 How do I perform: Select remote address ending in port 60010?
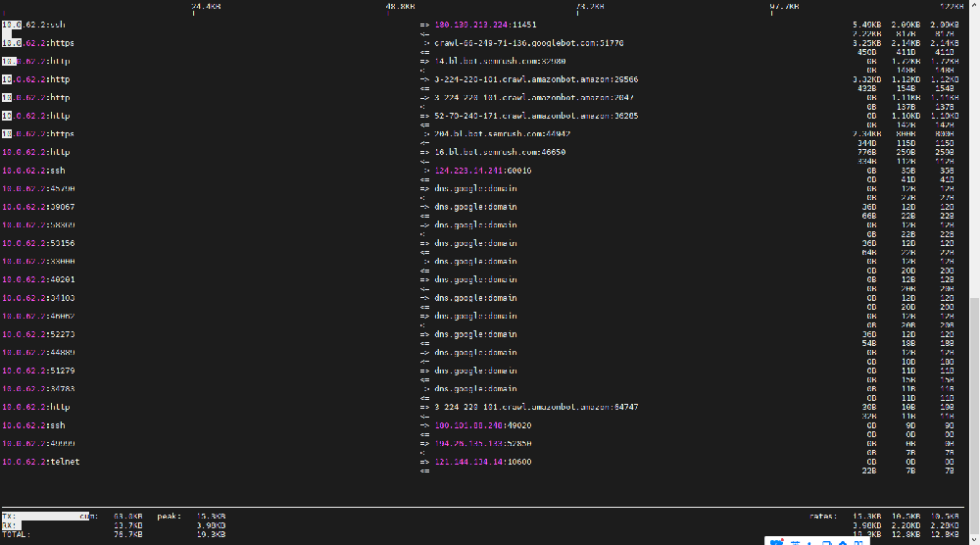[483, 171]
